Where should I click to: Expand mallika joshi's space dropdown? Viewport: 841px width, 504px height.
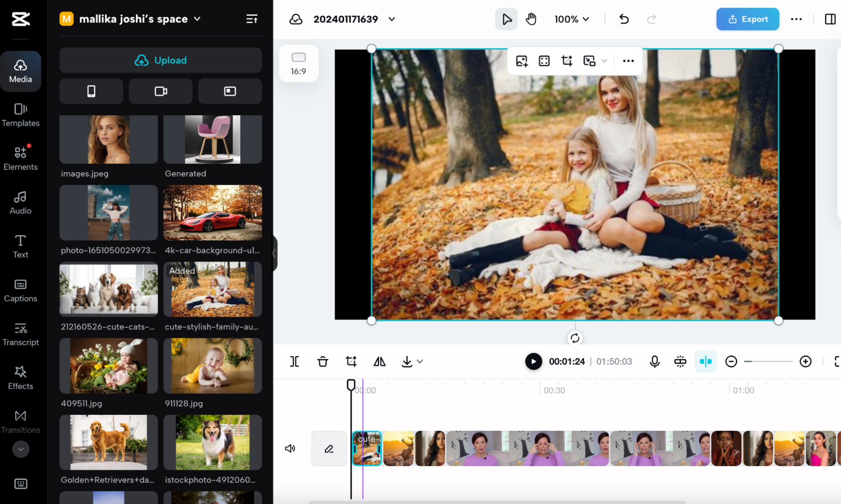(x=197, y=19)
